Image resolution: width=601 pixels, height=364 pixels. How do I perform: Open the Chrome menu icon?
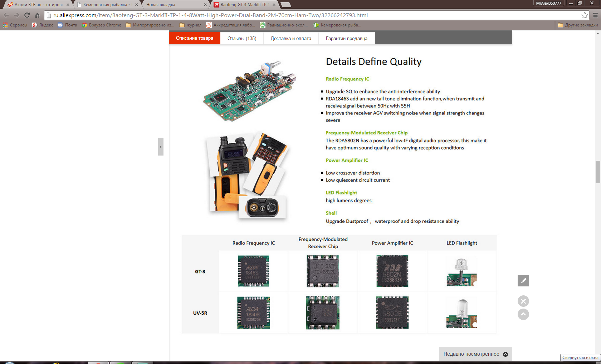[595, 15]
